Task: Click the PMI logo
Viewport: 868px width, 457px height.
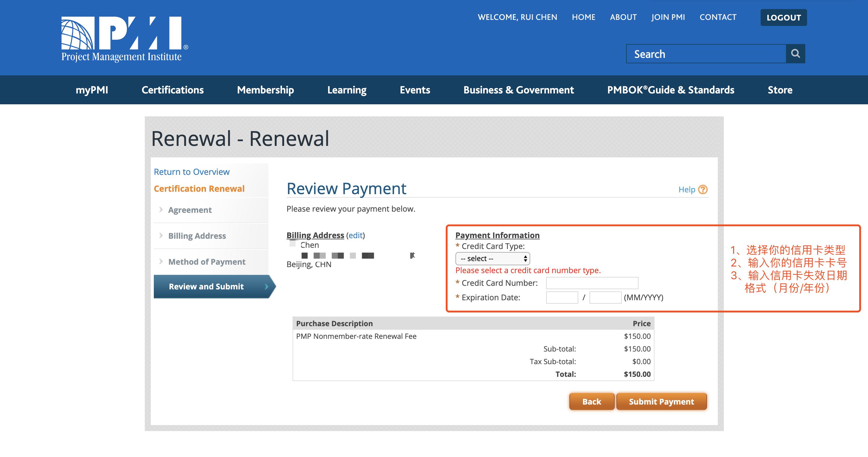Action: (124, 39)
